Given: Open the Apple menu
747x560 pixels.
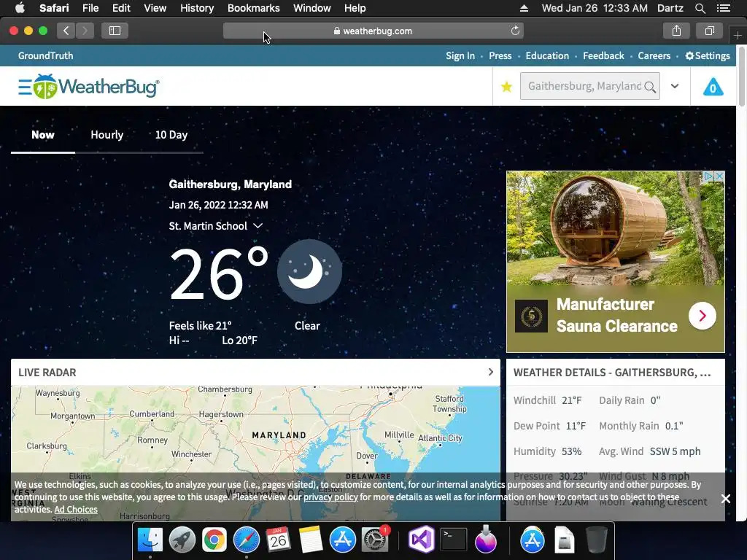Looking at the screenshot, I should pyautogui.click(x=20, y=8).
